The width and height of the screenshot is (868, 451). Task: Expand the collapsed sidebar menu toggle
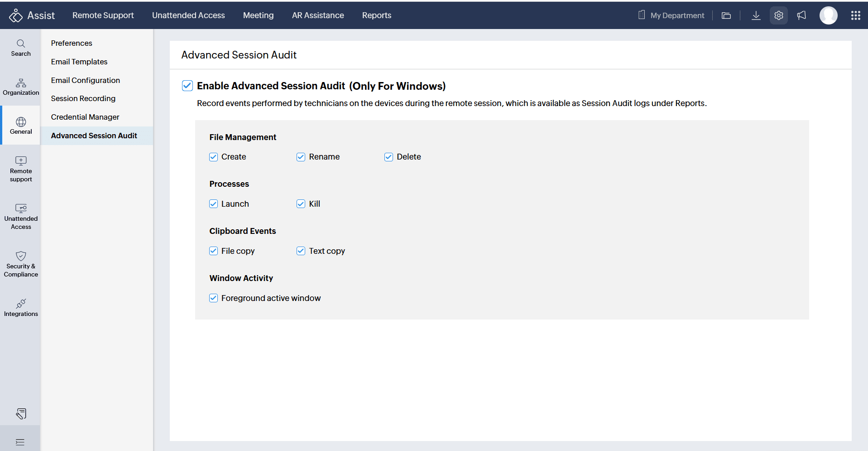[x=20, y=442]
